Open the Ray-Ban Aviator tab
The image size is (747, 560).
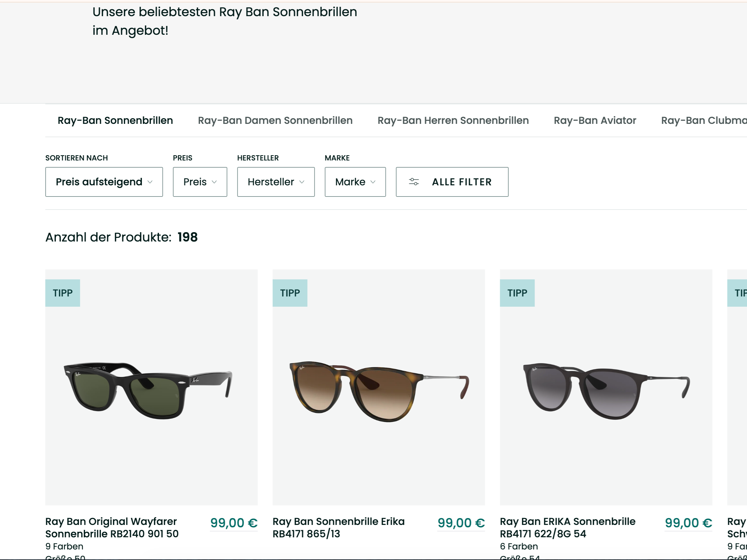click(595, 120)
